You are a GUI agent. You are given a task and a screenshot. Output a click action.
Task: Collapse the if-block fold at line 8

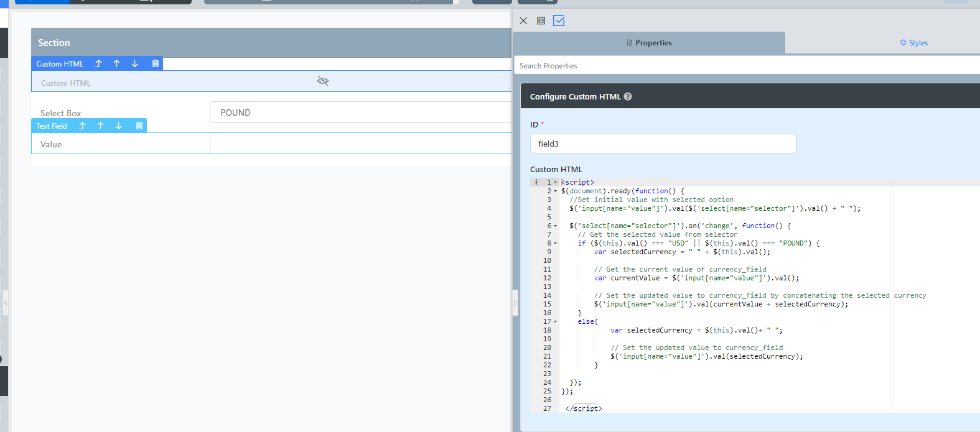pyautogui.click(x=556, y=243)
